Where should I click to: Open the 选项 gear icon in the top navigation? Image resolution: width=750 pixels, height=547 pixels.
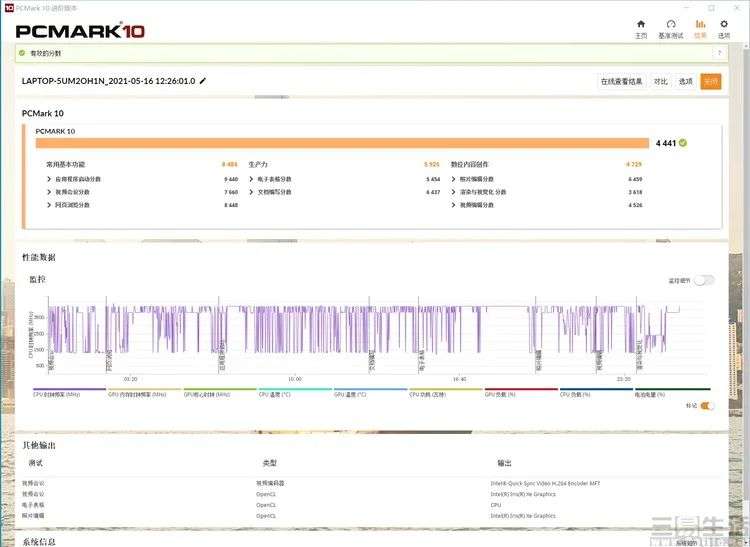click(x=724, y=24)
